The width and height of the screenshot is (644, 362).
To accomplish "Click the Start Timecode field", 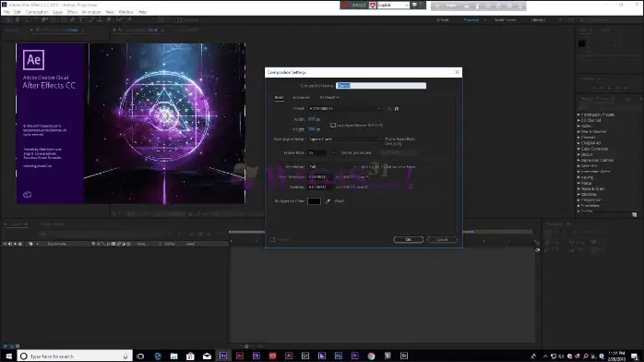I will pos(319,176).
